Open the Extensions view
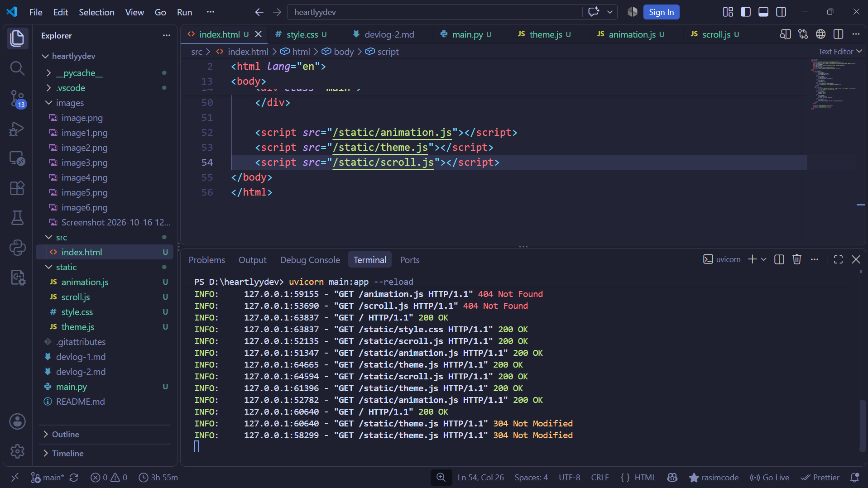This screenshot has height=488, width=868. (17, 188)
